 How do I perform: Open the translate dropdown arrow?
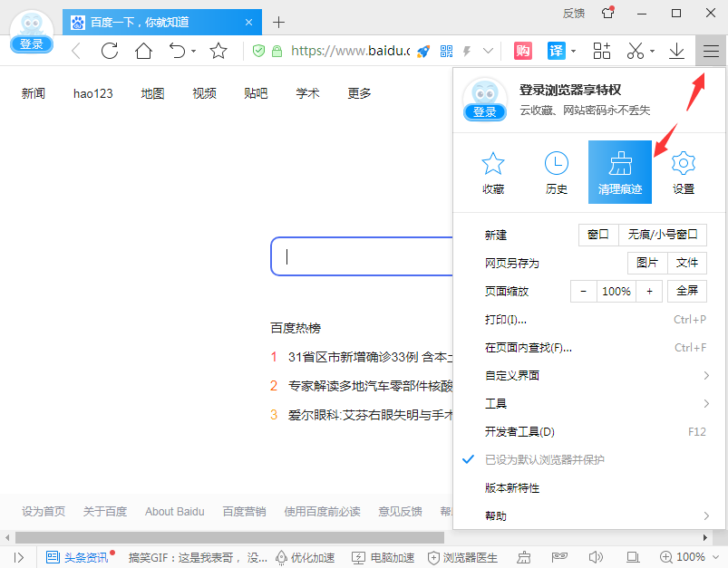(x=573, y=51)
